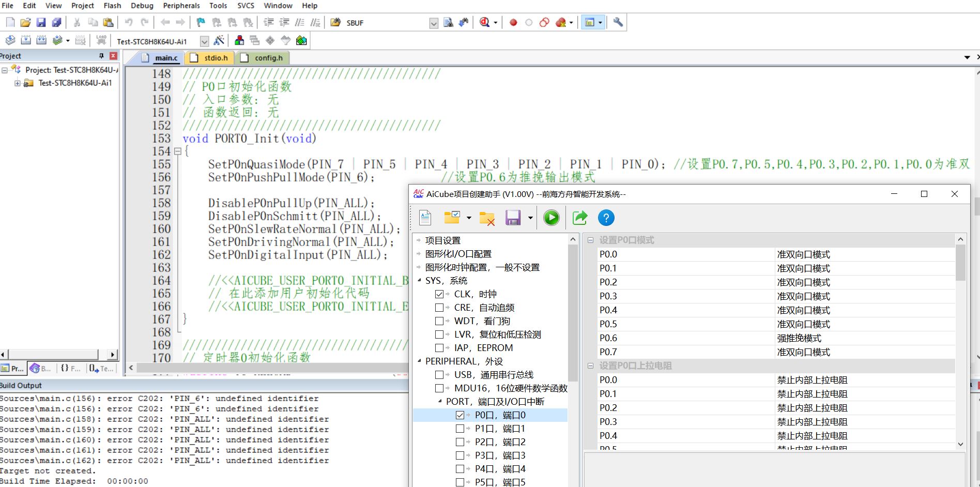Indent selected lines icon
The width and height of the screenshot is (980, 487).
(x=269, y=22)
